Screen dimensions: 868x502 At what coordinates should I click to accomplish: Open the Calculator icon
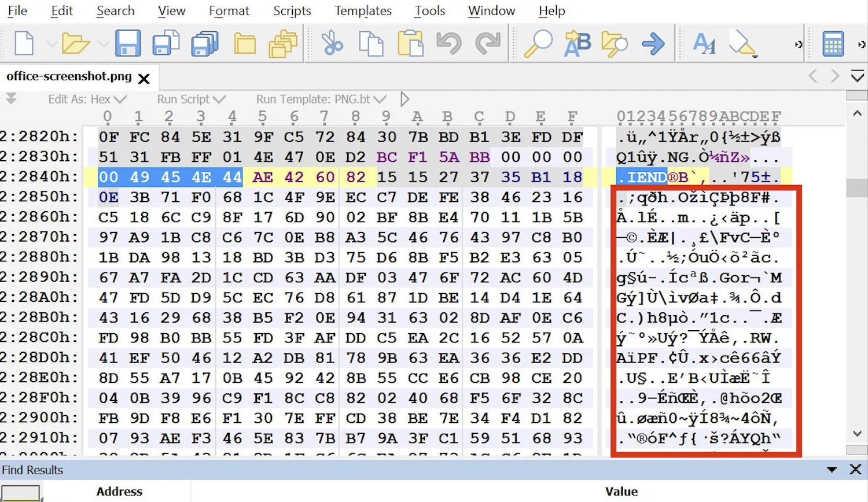point(833,43)
